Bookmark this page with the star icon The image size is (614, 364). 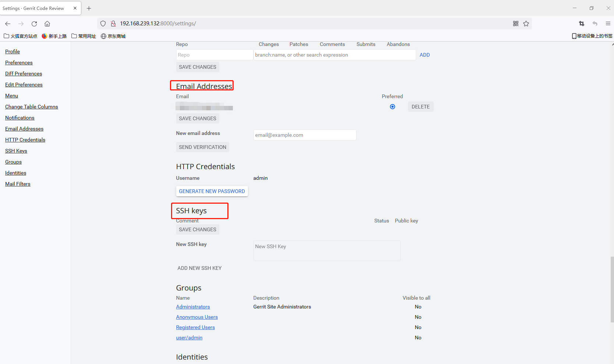(526, 24)
